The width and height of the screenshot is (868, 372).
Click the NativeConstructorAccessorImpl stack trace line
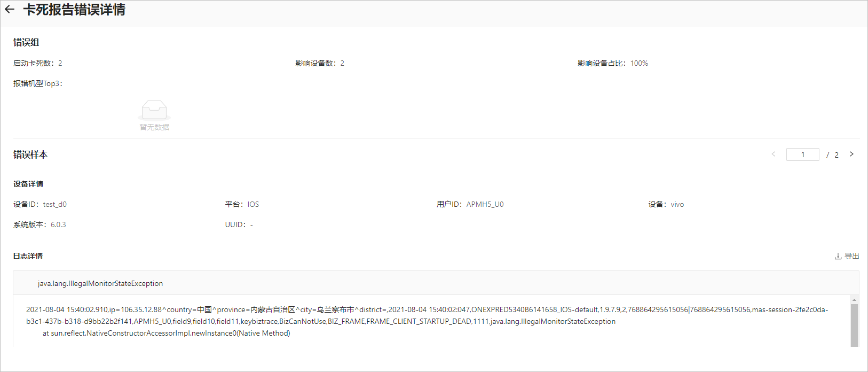click(x=167, y=333)
